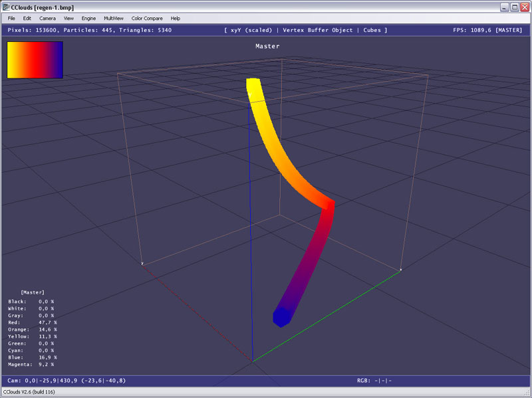532x398 pixels.
Task: Click the CClouds icon in the title bar
Action: (x=6, y=7)
